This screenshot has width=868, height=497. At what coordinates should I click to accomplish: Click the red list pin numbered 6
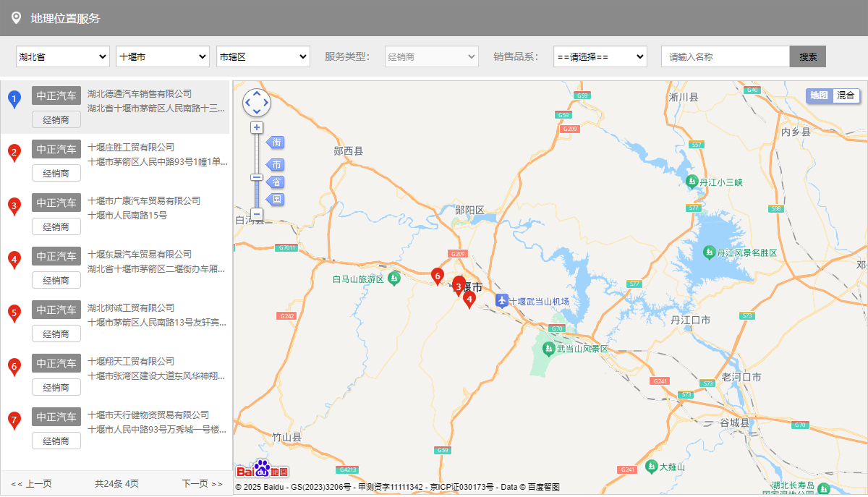[14, 367]
